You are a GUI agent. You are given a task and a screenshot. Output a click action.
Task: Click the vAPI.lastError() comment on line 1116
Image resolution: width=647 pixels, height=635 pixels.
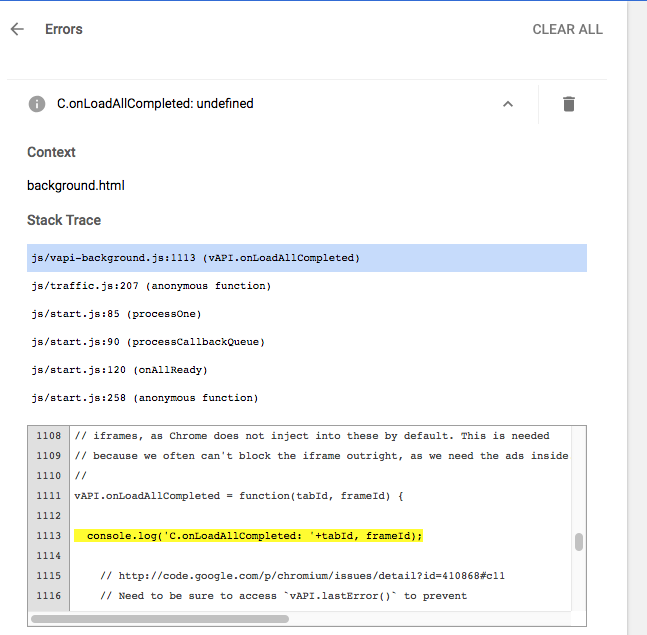point(283,596)
